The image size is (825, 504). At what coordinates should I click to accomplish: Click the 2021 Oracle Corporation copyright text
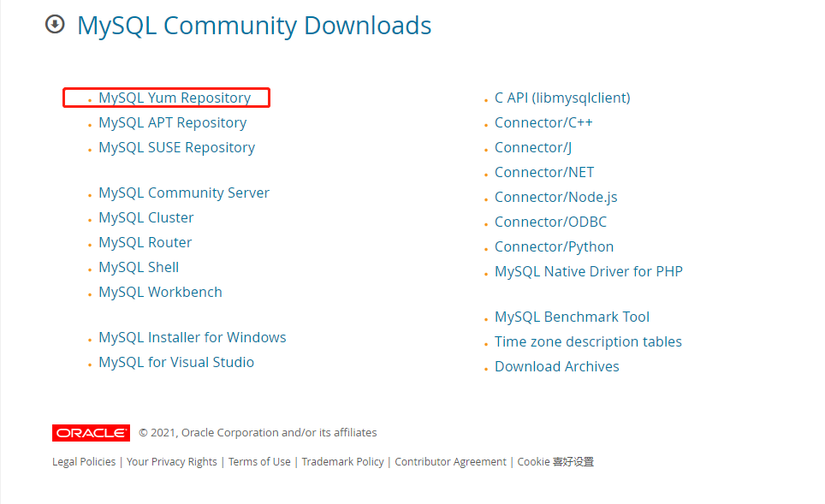[258, 432]
